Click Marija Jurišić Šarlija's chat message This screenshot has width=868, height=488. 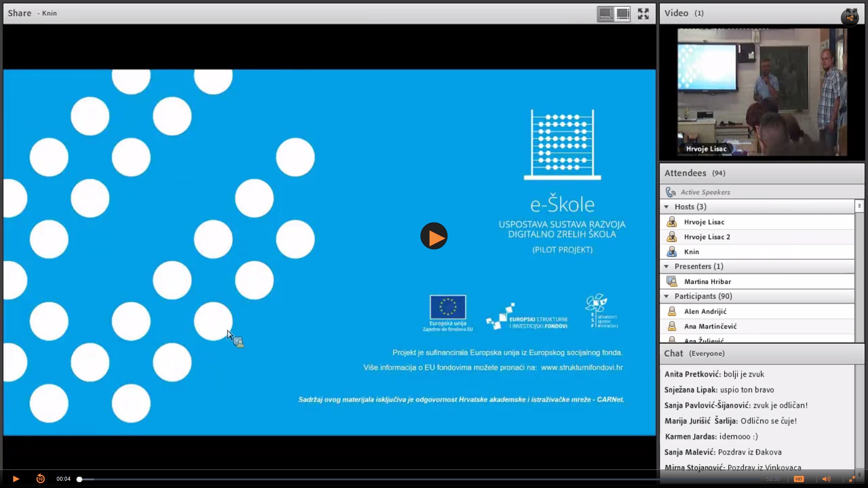(731, 421)
